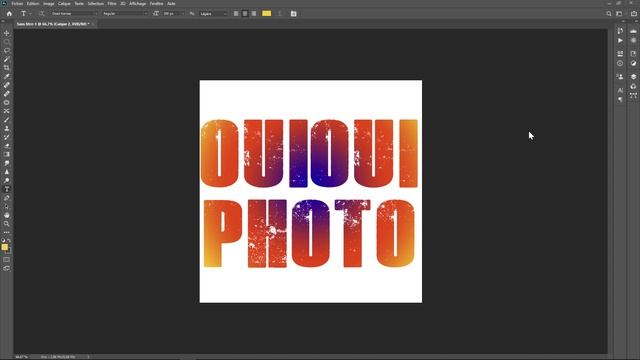Select the Eraser tool
The image size is (640, 360).
pyautogui.click(x=7, y=146)
